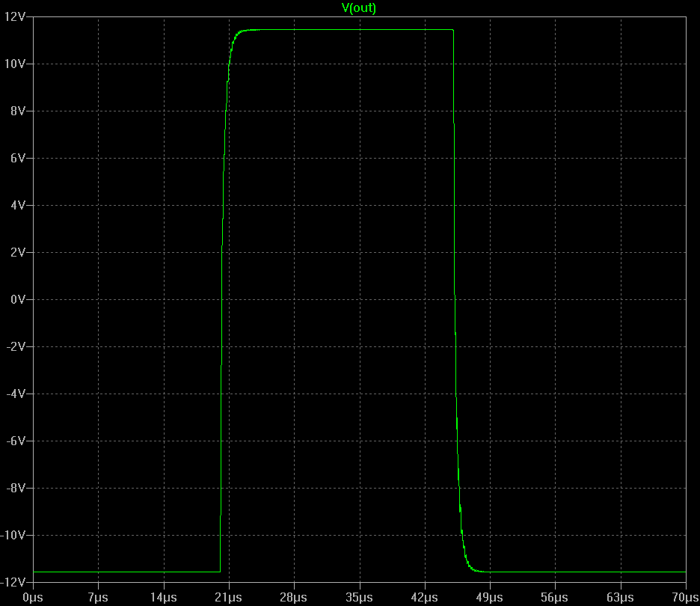Click the 0V vertical axis label
The height and width of the screenshot is (606, 700).
(18, 299)
